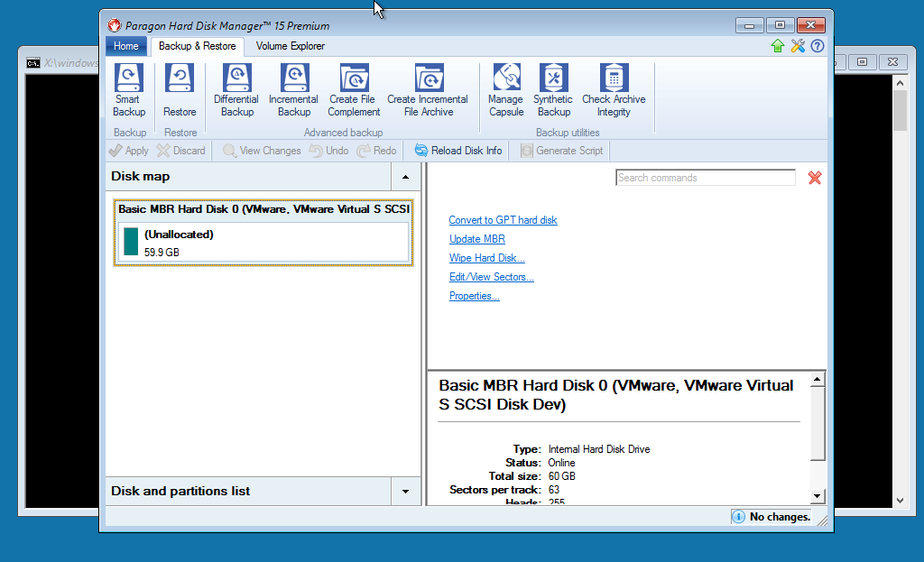Screen dimensions: 924x562
Task: Clear the search with the red X
Action: point(815,178)
